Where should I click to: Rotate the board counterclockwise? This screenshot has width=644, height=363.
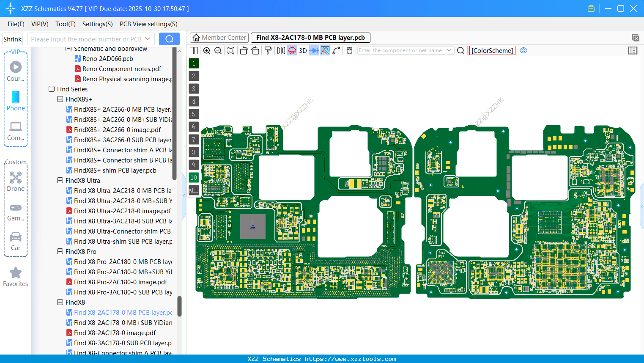point(243,50)
